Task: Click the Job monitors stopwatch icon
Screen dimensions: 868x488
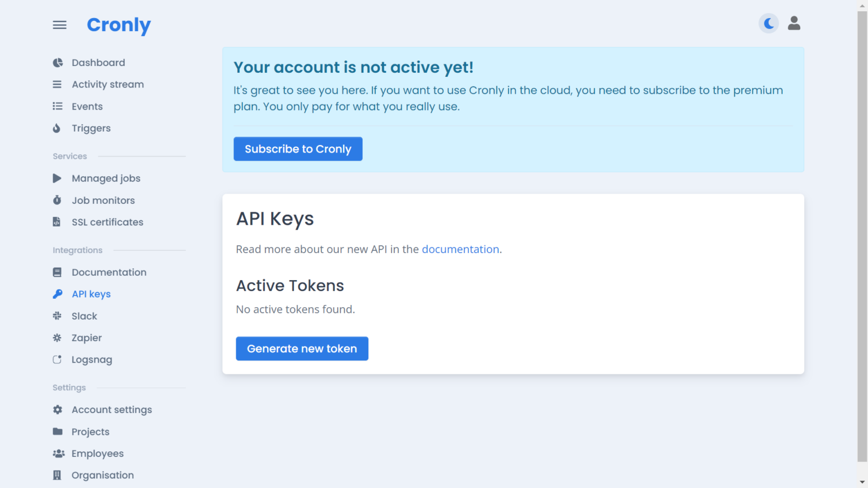Action: 57,201
